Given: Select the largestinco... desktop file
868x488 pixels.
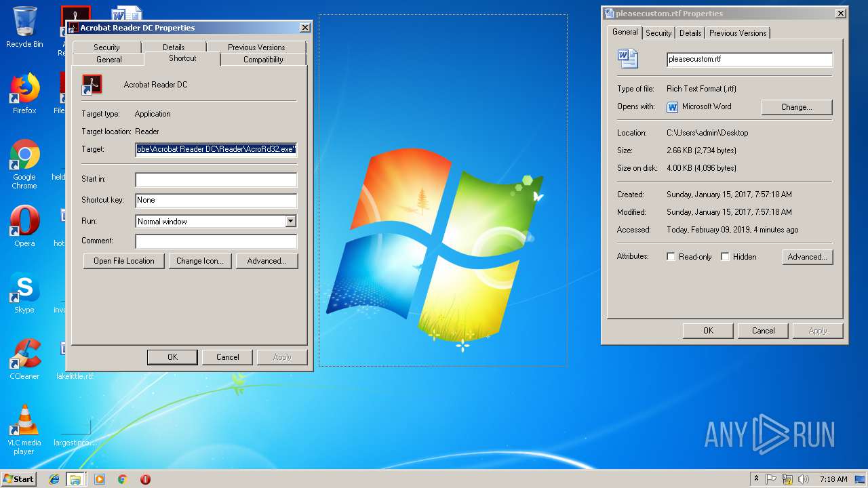Looking at the screenshot, I should pyautogui.click(x=75, y=434).
